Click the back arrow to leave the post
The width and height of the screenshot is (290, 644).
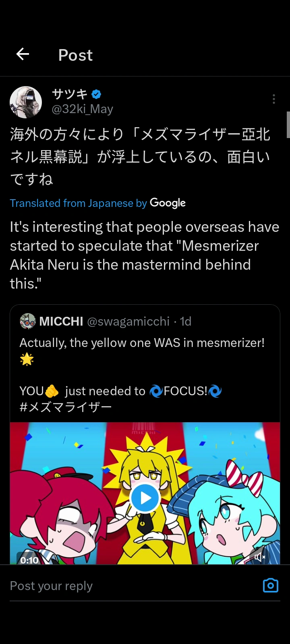[x=22, y=54]
